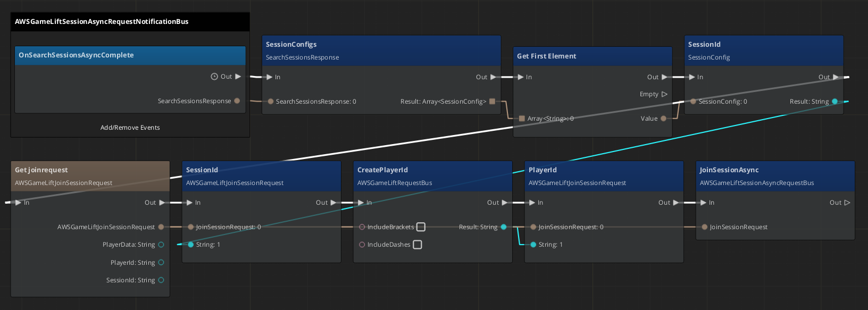Image resolution: width=868 pixels, height=310 pixels.
Task: Enable the IncludeBrackets checkbox
Action: click(421, 227)
